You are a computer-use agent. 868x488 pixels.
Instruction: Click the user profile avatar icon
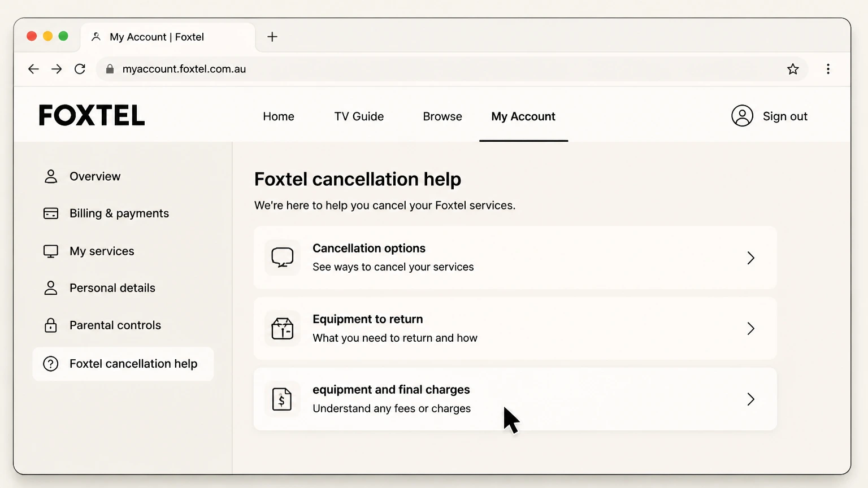pyautogui.click(x=742, y=116)
